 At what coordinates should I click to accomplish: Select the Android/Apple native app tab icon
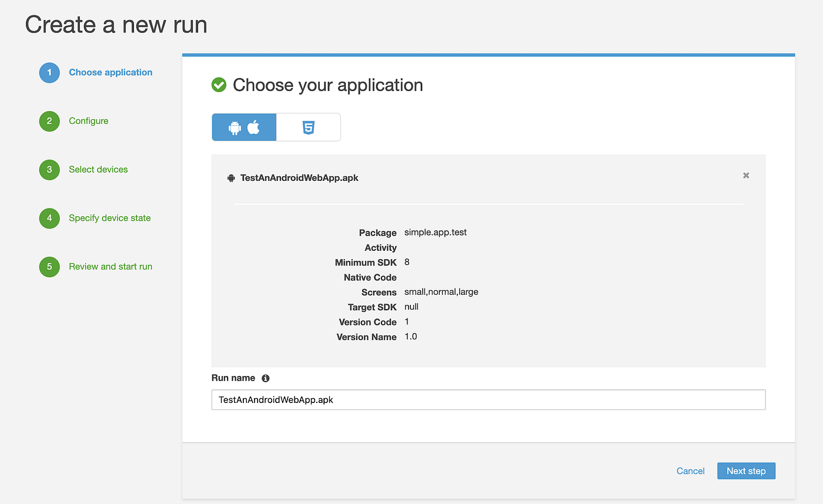(243, 127)
